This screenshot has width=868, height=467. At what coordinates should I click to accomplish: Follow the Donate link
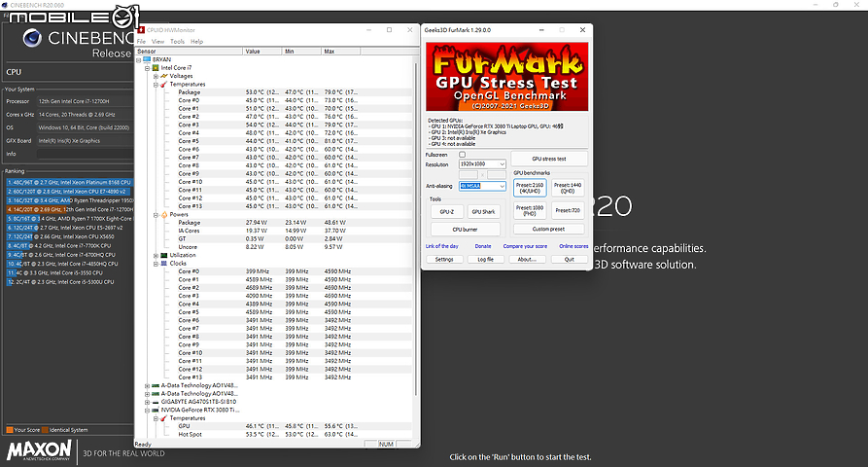coord(483,246)
